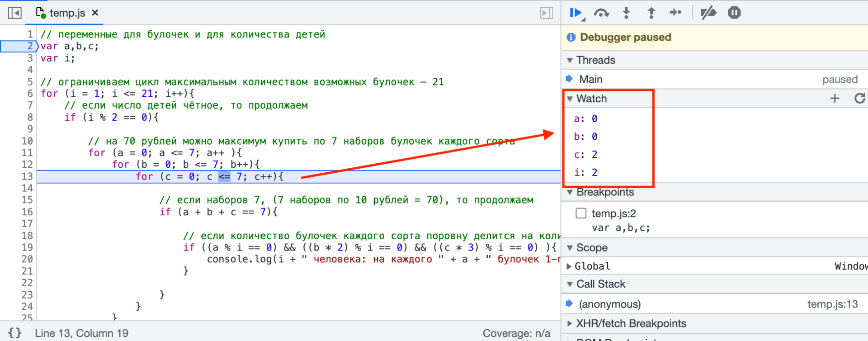Click the Step into function icon
Viewport: 868px width, 341px height.
pos(626,13)
